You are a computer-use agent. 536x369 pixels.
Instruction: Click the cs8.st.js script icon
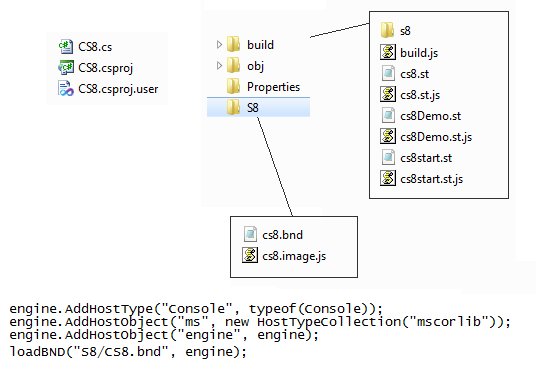pos(388,94)
